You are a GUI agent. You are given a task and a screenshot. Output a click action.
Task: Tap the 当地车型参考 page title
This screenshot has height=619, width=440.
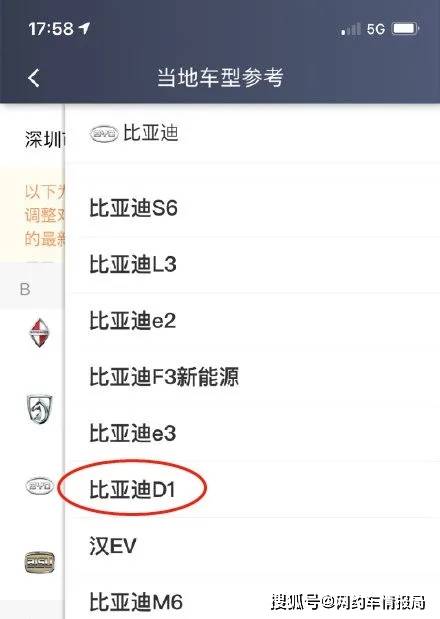(220, 78)
